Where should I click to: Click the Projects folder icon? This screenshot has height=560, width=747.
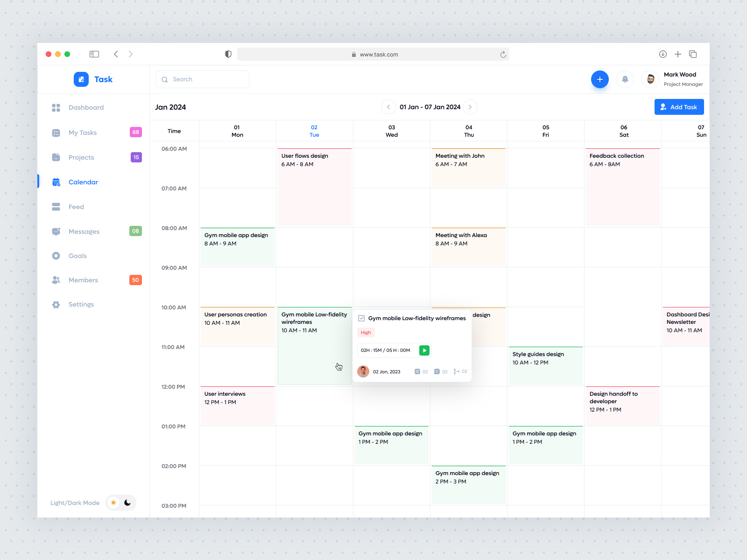(56, 157)
